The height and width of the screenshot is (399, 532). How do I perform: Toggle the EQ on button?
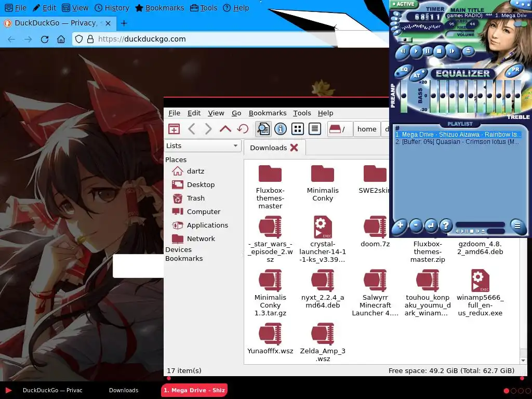coord(404,70)
